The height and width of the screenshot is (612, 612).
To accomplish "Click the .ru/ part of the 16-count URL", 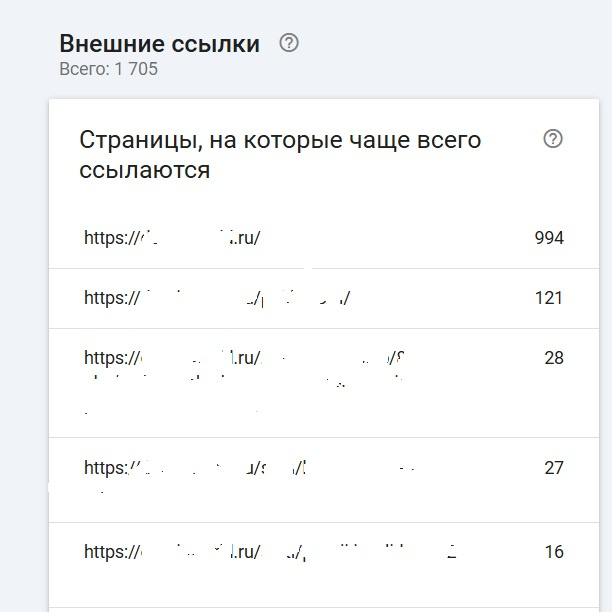I will tap(246, 553).
